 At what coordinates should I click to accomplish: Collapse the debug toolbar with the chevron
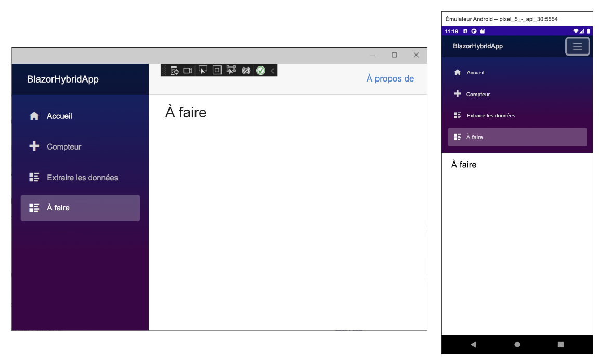click(x=272, y=71)
